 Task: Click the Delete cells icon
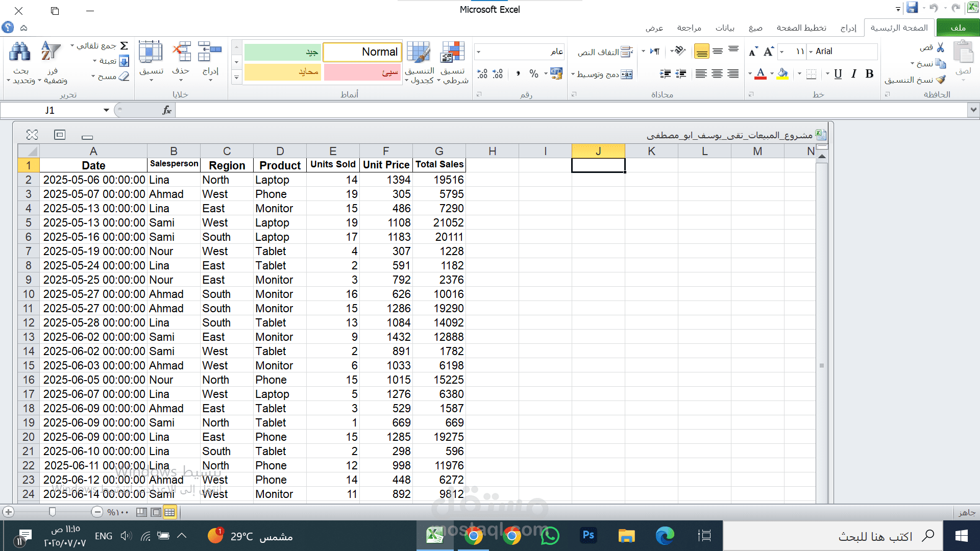click(181, 52)
